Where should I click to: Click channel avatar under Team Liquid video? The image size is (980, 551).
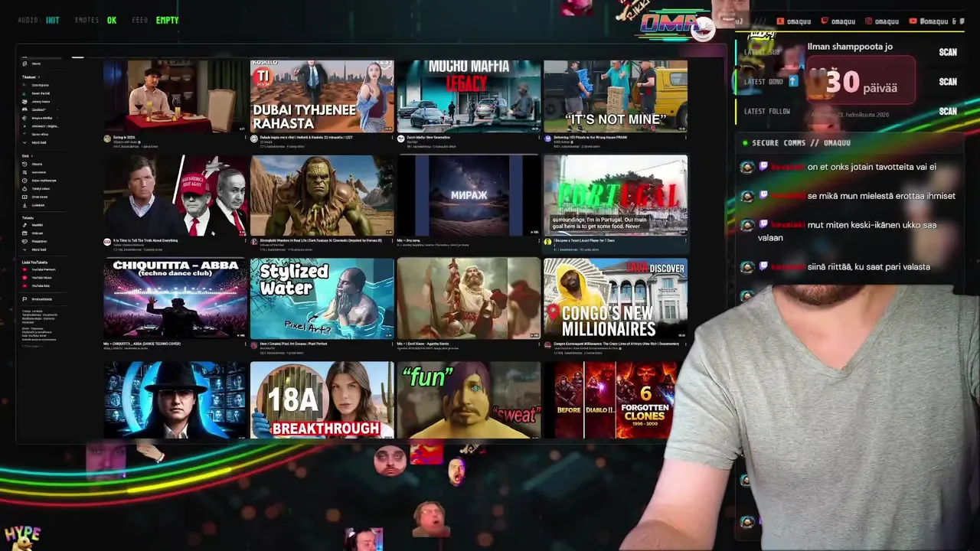(x=547, y=241)
